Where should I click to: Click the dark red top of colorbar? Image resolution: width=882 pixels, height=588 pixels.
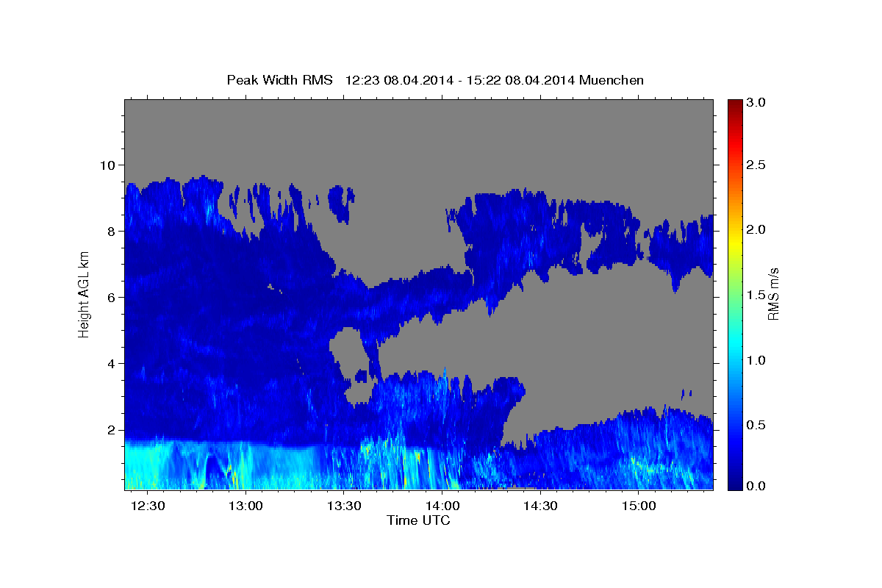click(734, 107)
